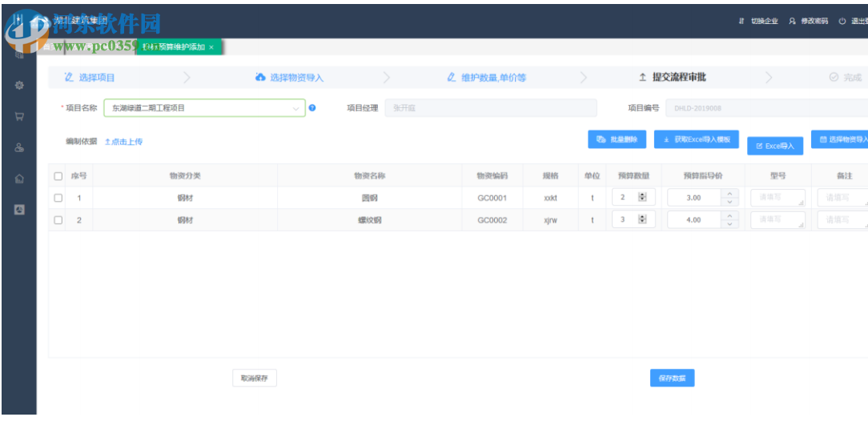Click the 项目编号 field DHLD-2019008
The height and width of the screenshot is (433, 868).
(x=766, y=108)
